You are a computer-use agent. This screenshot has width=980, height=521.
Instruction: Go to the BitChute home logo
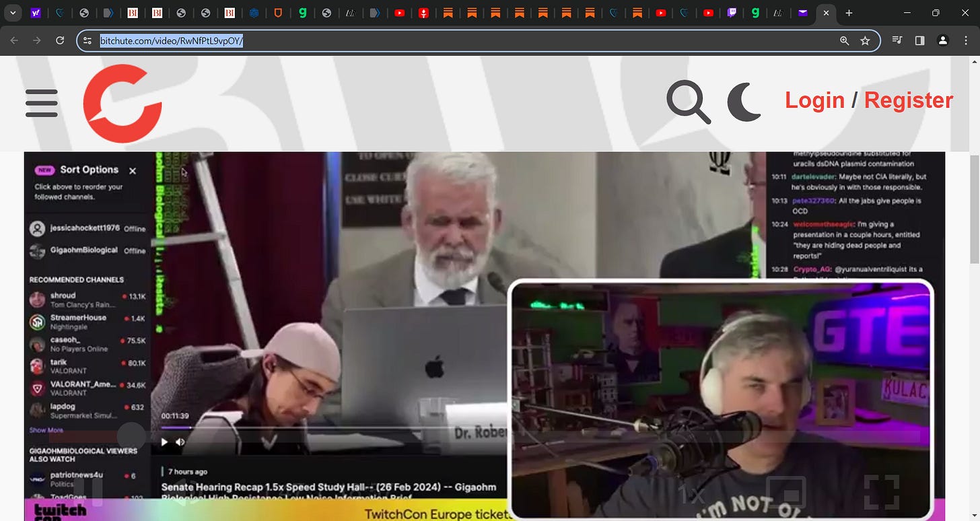pos(123,103)
